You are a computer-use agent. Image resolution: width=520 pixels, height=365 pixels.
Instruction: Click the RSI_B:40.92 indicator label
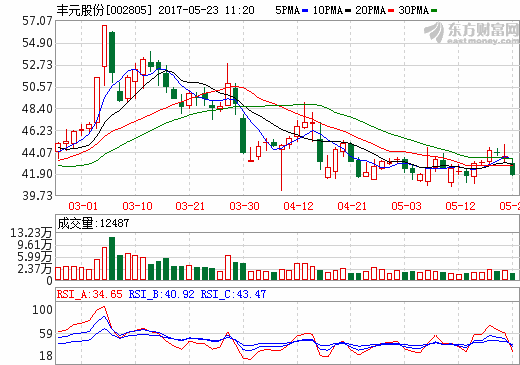(x=161, y=294)
